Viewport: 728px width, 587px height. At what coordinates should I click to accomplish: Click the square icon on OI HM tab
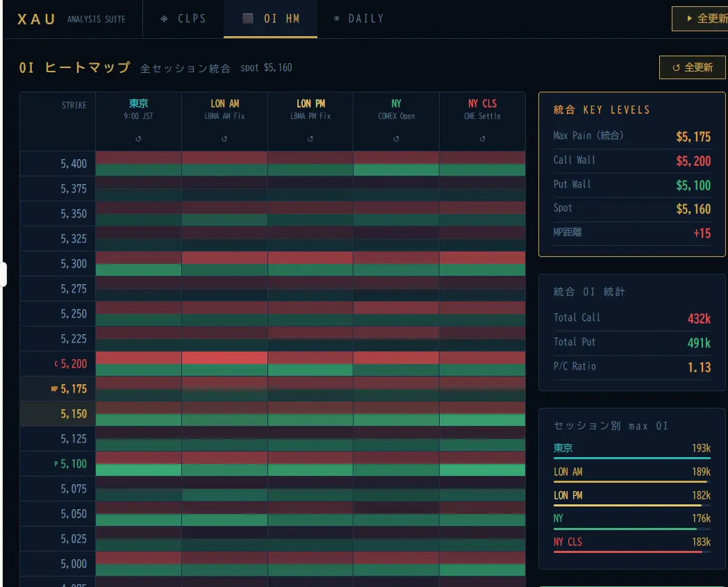pyautogui.click(x=248, y=18)
